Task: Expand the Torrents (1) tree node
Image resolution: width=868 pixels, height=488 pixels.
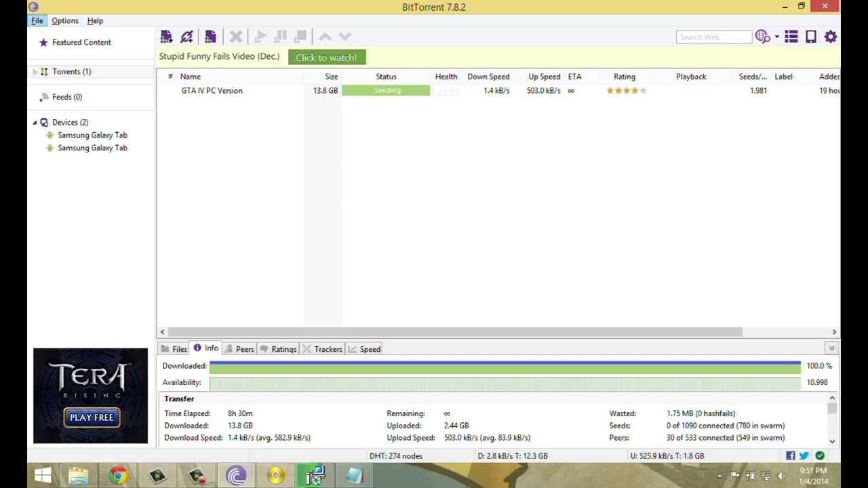Action: pos(35,71)
